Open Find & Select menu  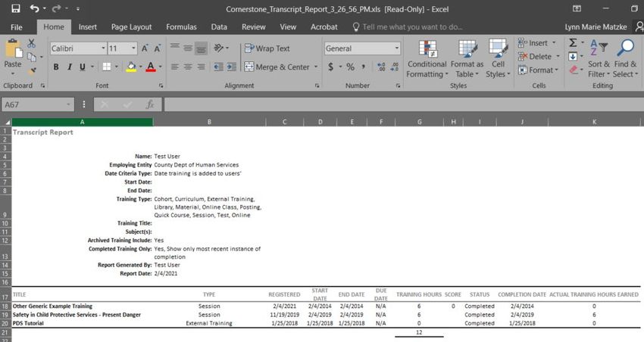pos(625,59)
